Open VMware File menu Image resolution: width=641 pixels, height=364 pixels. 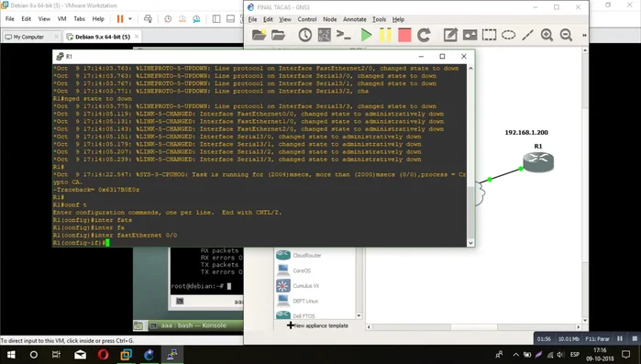(x=10, y=18)
